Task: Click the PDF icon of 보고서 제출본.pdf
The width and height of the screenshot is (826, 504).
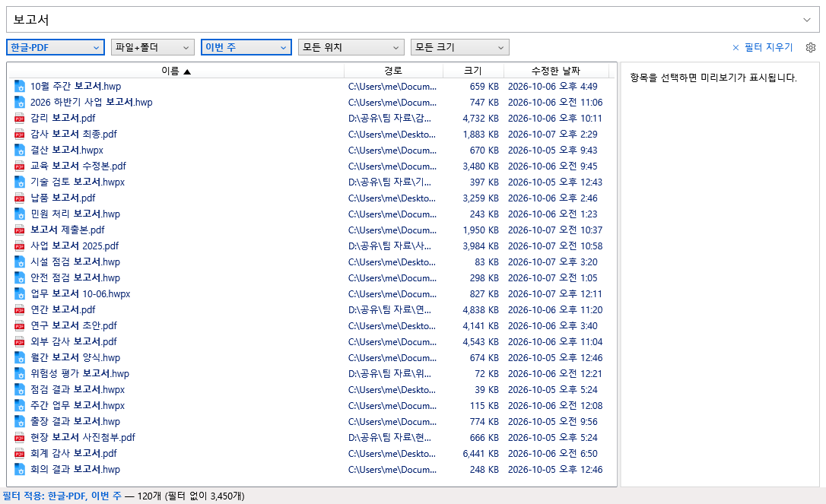Action: pyautogui.click(x=20, y=230)
